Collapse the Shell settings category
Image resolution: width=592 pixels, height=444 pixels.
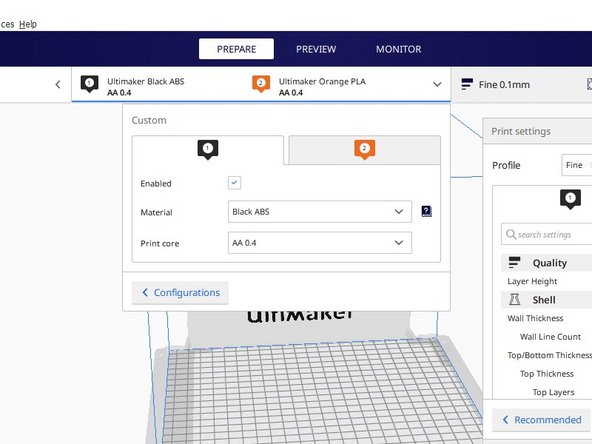point(546,300)
